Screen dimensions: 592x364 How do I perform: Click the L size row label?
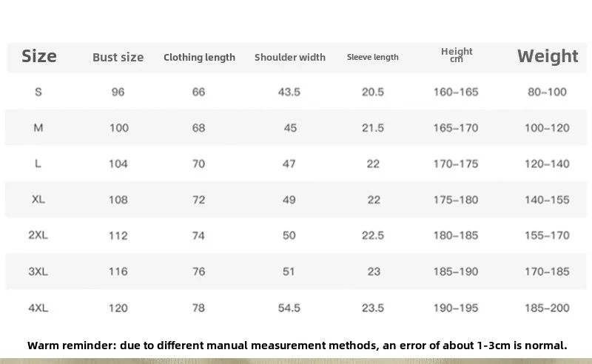coord(38,164)
